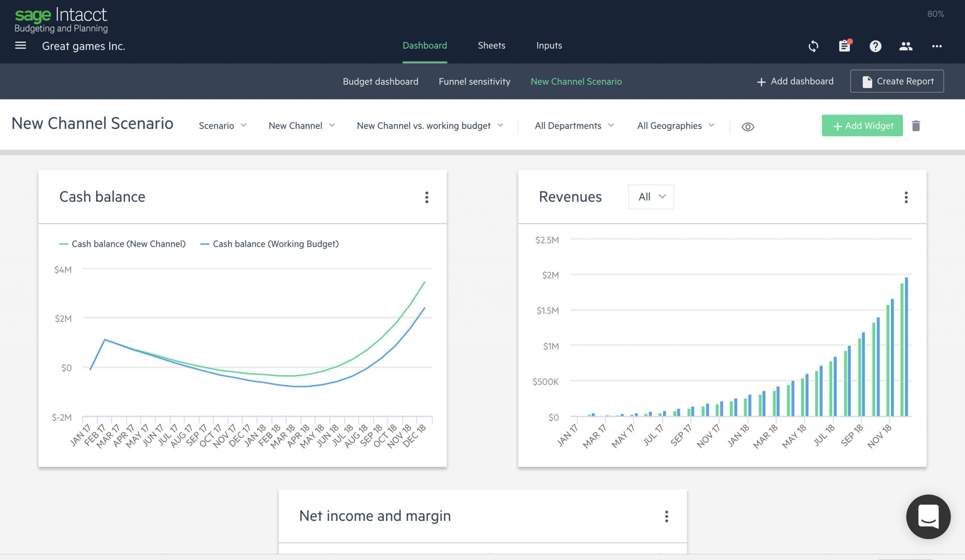This screenshot has height=560, width=965.
Task: Select the Funnel sensitivity tab
Action: (x=474, y=81)
